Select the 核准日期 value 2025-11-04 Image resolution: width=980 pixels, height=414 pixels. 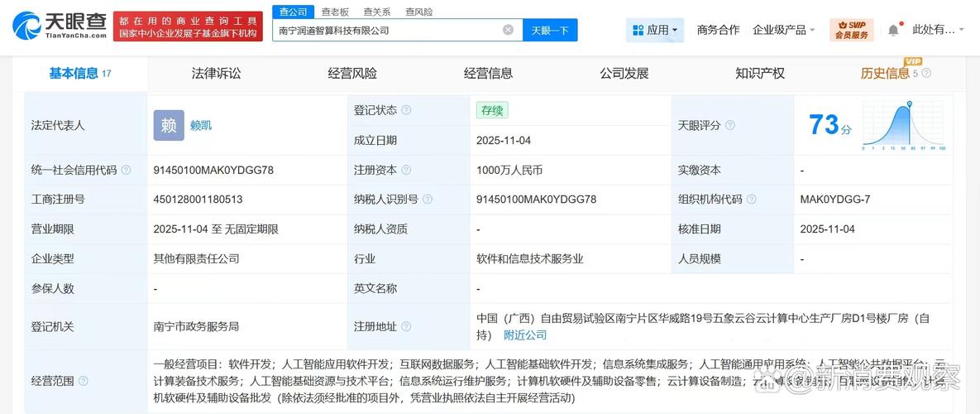[828, 229]
